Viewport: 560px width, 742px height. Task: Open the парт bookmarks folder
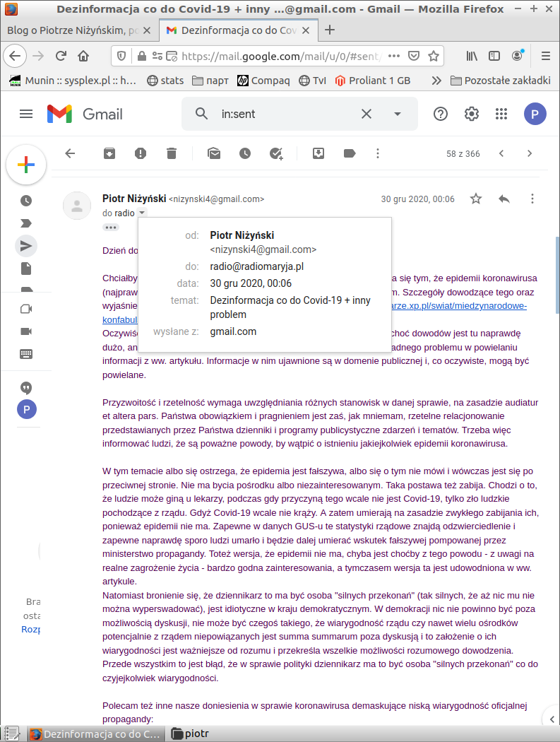click(x=210, y=81)
